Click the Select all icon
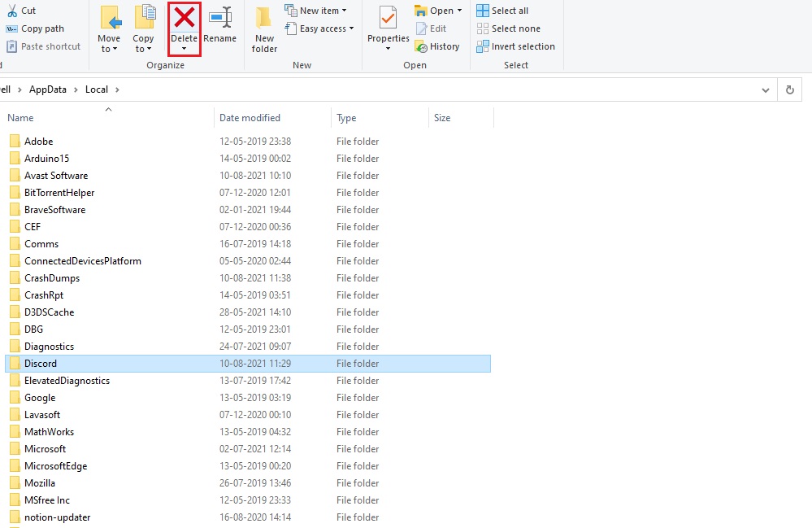This screenshot has width=812, height=528. click(483, 11)
